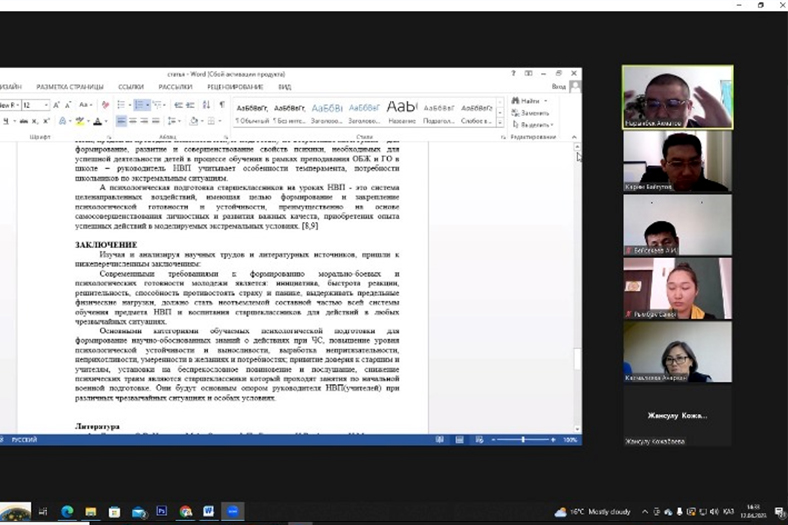Open the РАЗМЕТКА СТРАНИЦЫ ribbon tab

(x=69, y=87)
